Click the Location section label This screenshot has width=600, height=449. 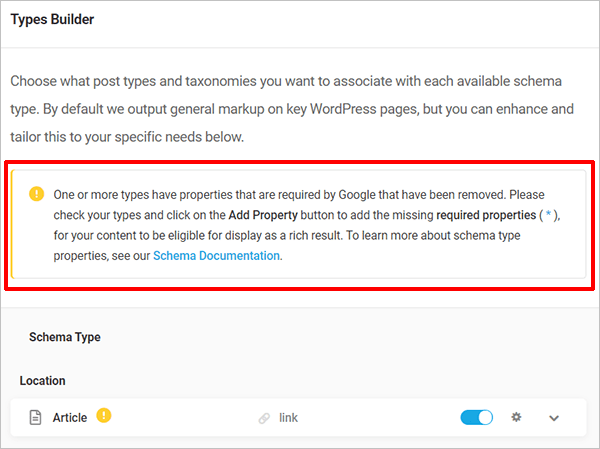pos(42,381)
